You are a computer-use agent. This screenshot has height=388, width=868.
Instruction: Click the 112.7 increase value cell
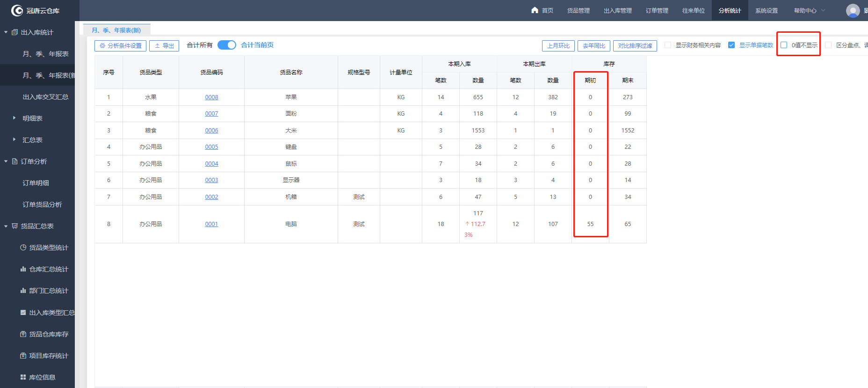(x=478, y=224)
